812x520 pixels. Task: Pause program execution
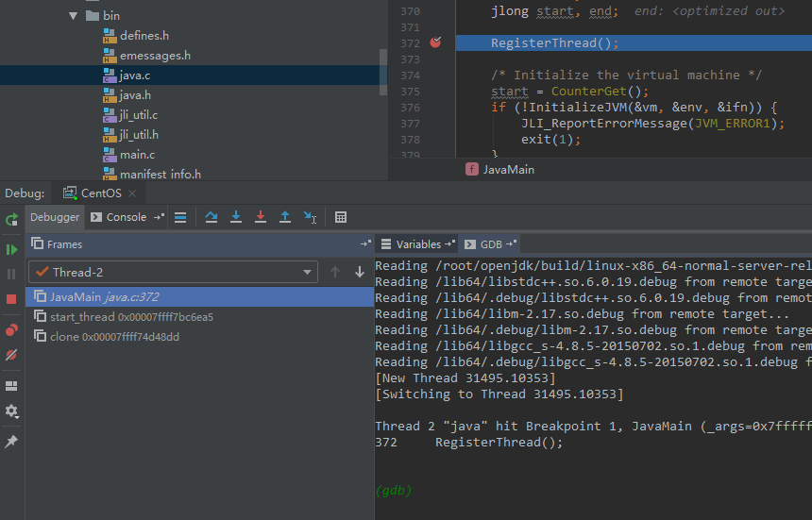(x=11, y=275)
